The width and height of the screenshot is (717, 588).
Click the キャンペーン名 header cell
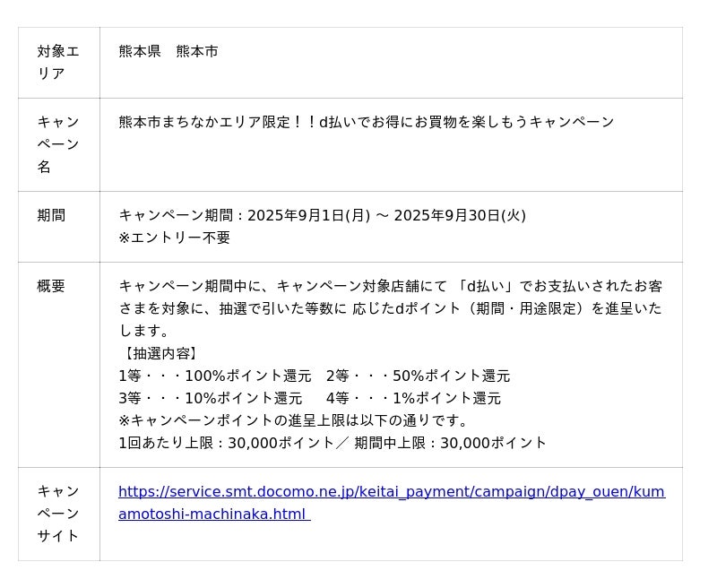tap(58, 144)
